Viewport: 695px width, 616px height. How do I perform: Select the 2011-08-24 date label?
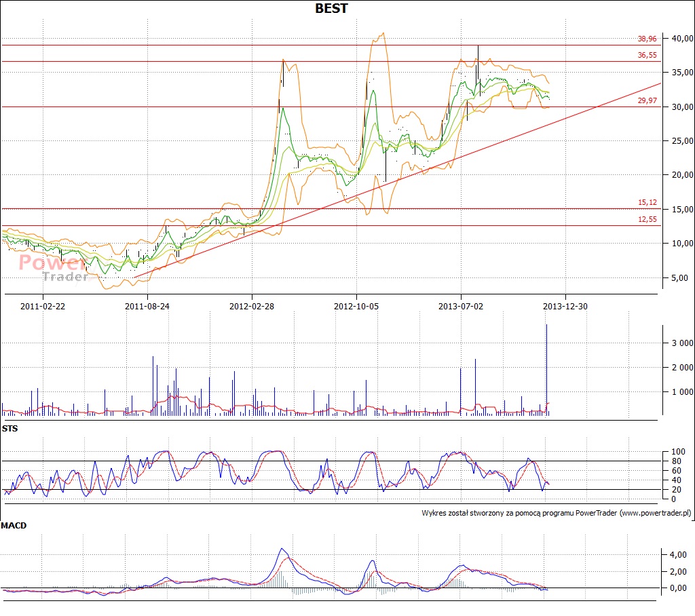147,306
